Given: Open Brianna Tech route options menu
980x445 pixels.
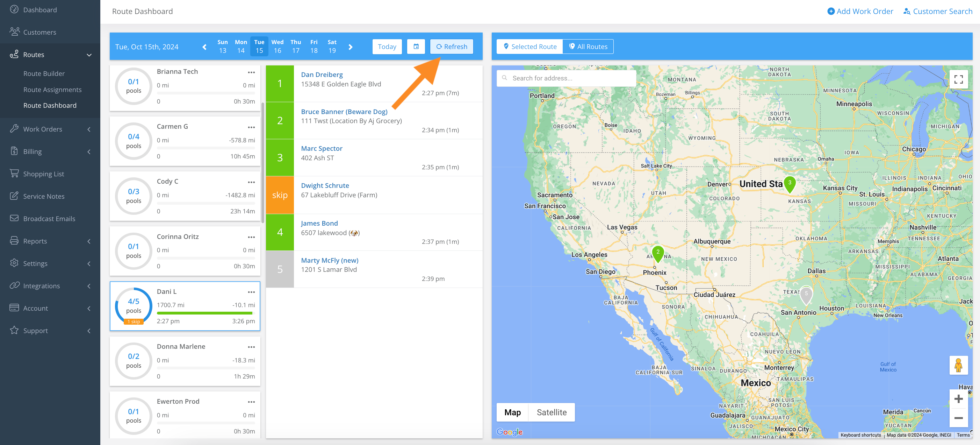Looking at the screenshot, I should tap(251, 72).
